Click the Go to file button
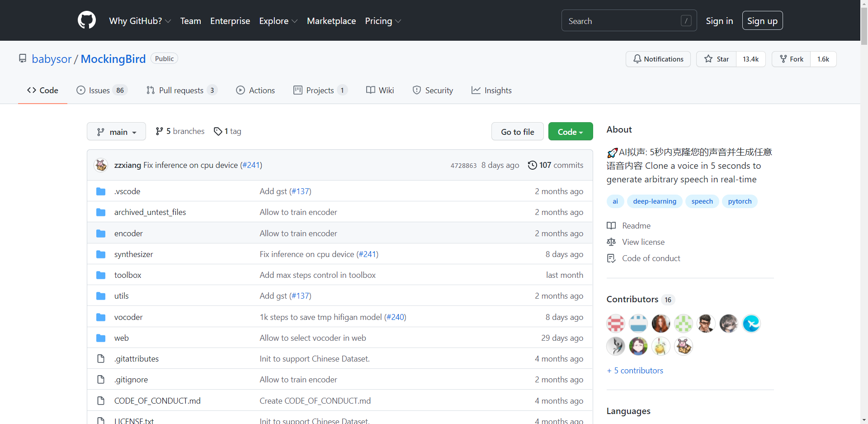 coord(518,131)
